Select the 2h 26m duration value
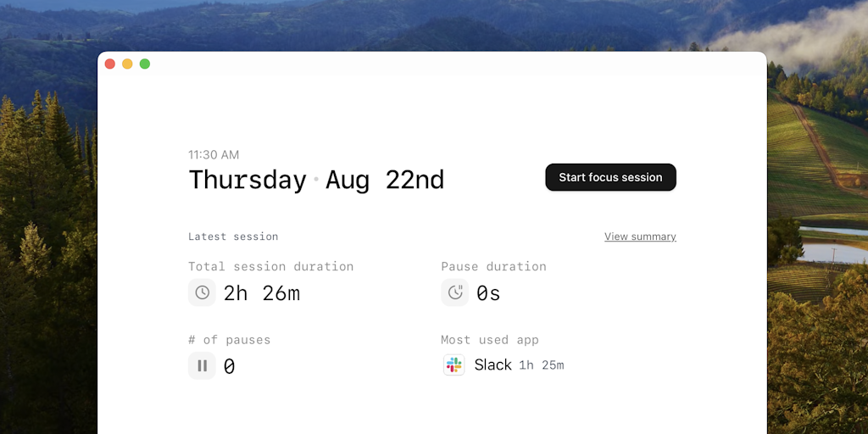This screenshot has width=868, height=434. click(262, 293)
